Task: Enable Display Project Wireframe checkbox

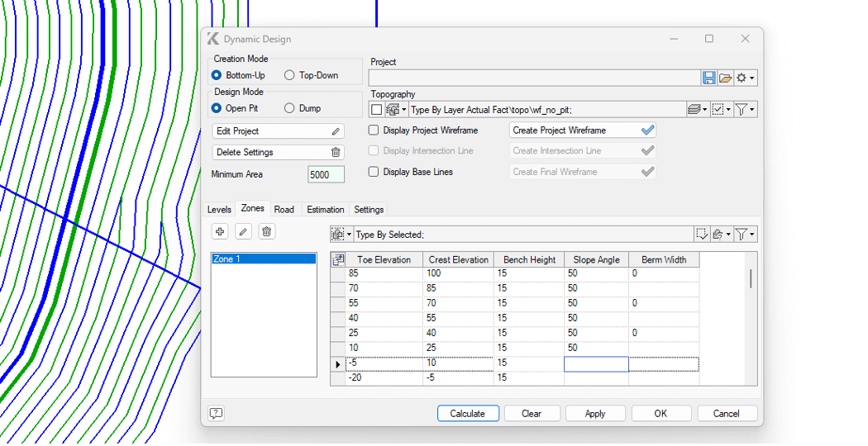Action: (374, 130)
